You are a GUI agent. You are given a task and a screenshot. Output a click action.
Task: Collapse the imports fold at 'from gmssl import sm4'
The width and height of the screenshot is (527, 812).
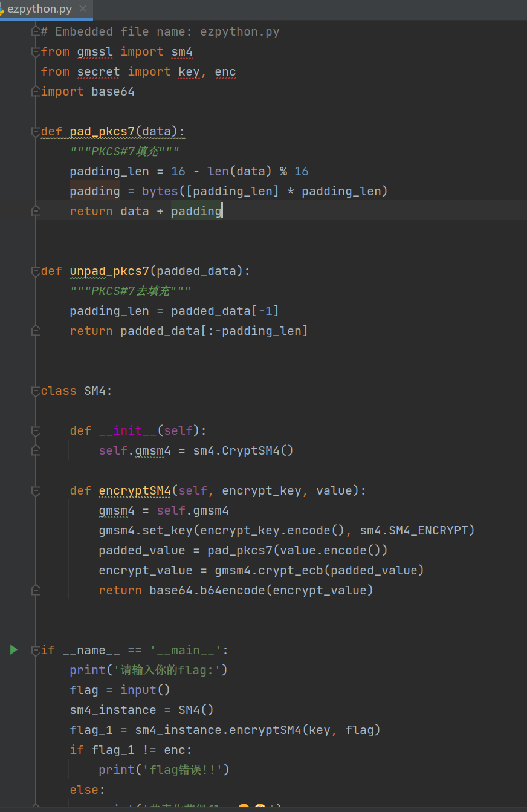click(x=36, y=51)
